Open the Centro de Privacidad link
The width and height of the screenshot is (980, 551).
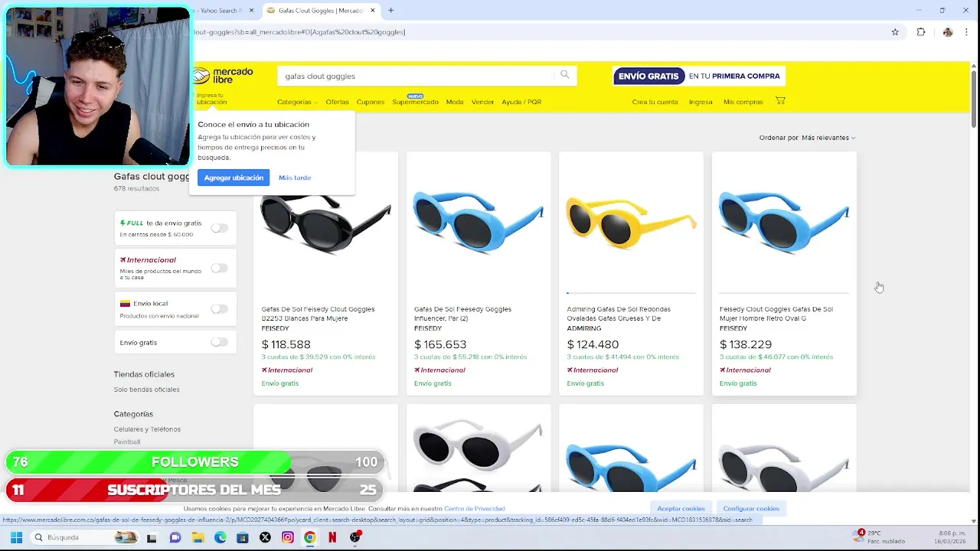pyautogui.click(x=474, y=508)
